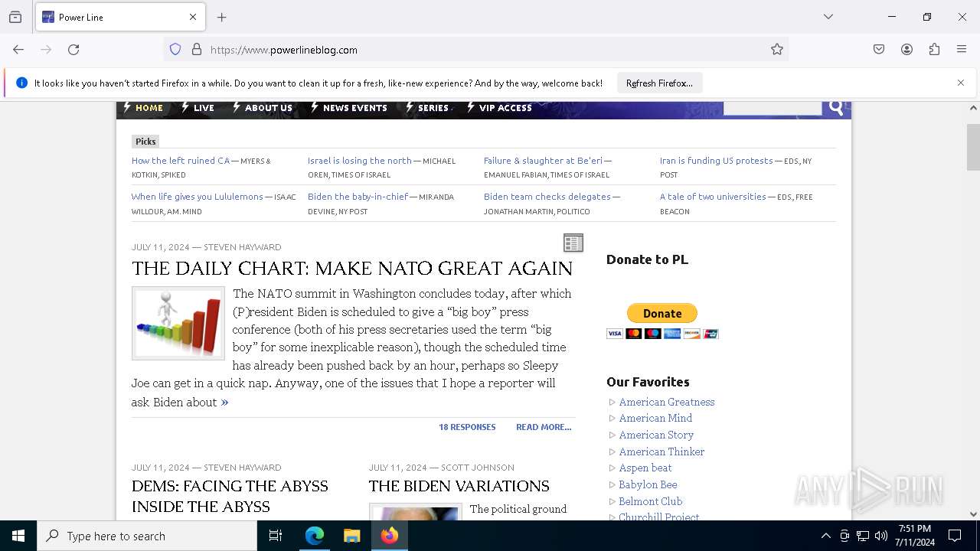Show hidden system tray icons

[825, 536]
